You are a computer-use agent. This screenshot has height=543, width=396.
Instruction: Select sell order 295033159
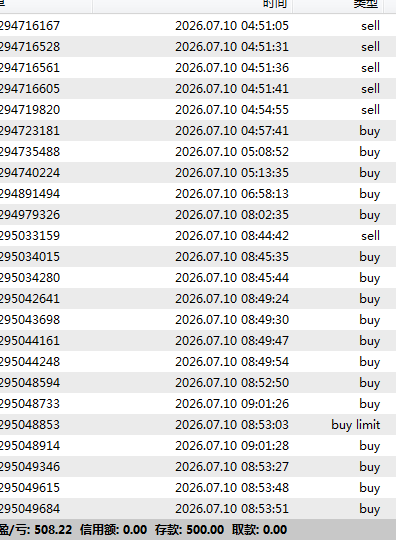pos(198,235)
